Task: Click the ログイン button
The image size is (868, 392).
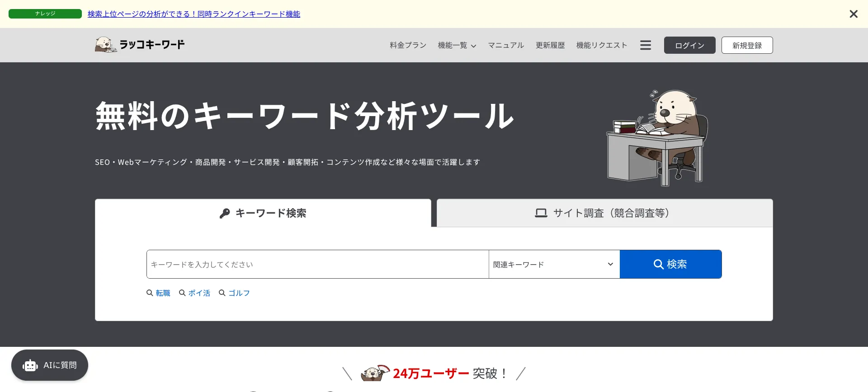Action: pos(689,45)
